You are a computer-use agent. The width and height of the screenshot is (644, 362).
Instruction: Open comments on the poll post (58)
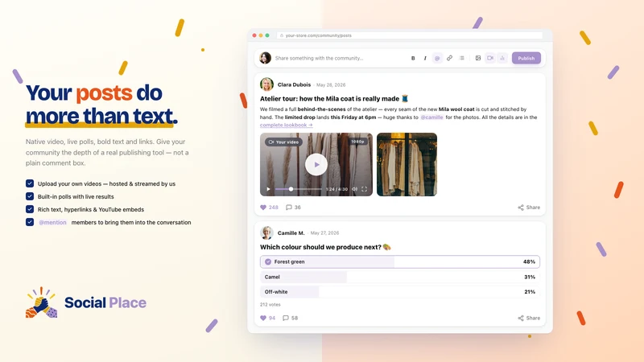tap(291, 318)
